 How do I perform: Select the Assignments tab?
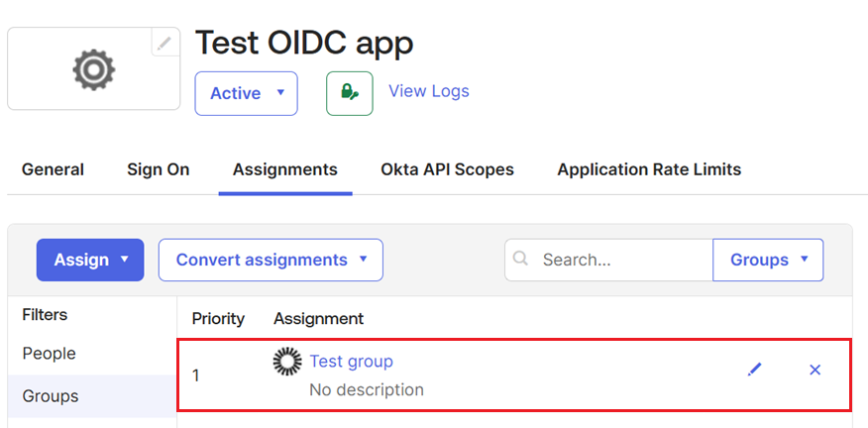click(284, 169)
